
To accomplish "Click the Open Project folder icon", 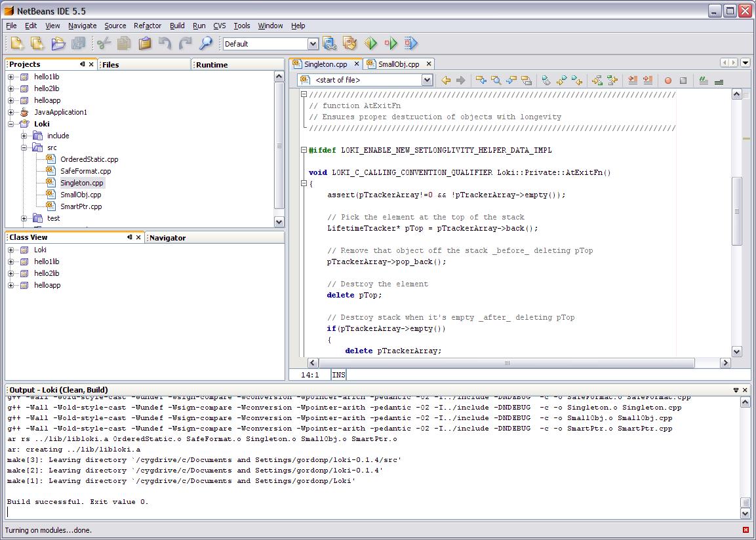I will point(58,43).
